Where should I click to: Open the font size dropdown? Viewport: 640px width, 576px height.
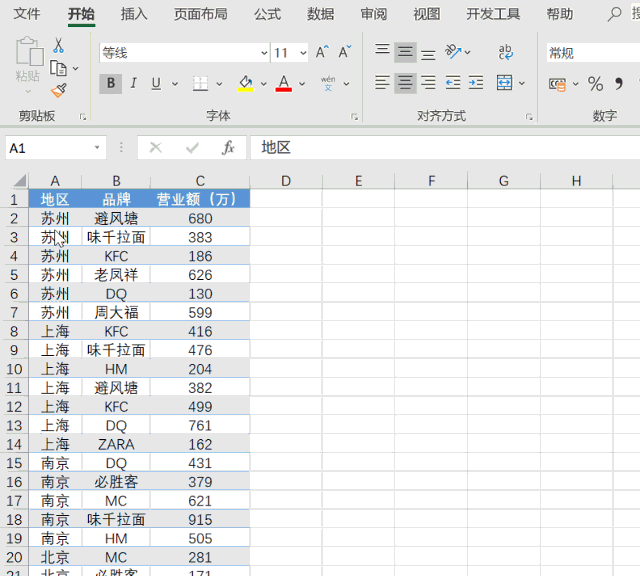(303, 53)
